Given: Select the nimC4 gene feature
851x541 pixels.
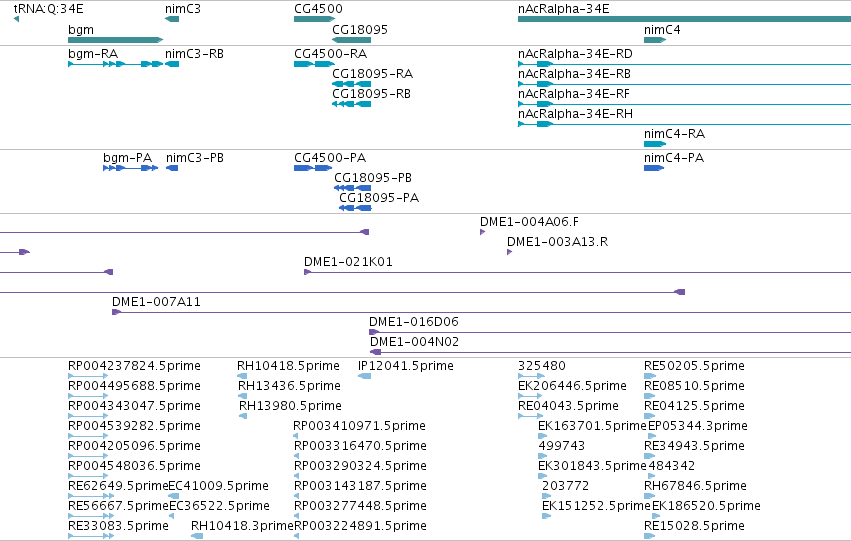Looking at the screenshot, I should tap(655, 40).
